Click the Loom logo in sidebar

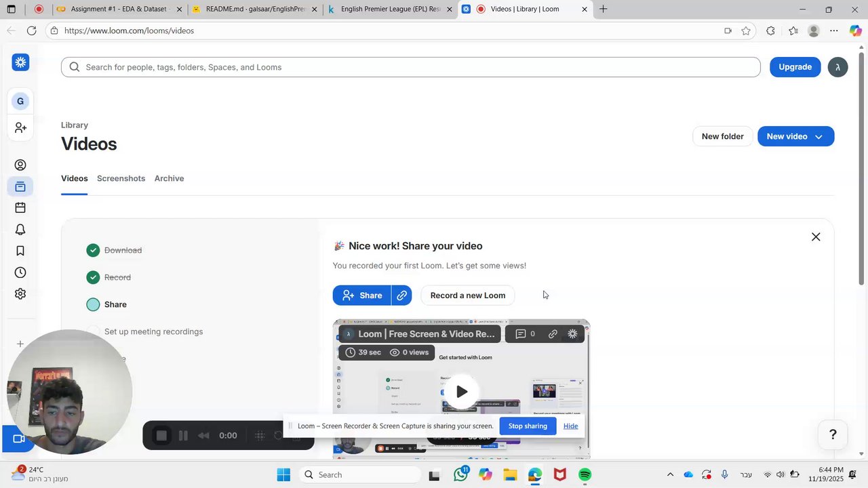click(20, 62)
